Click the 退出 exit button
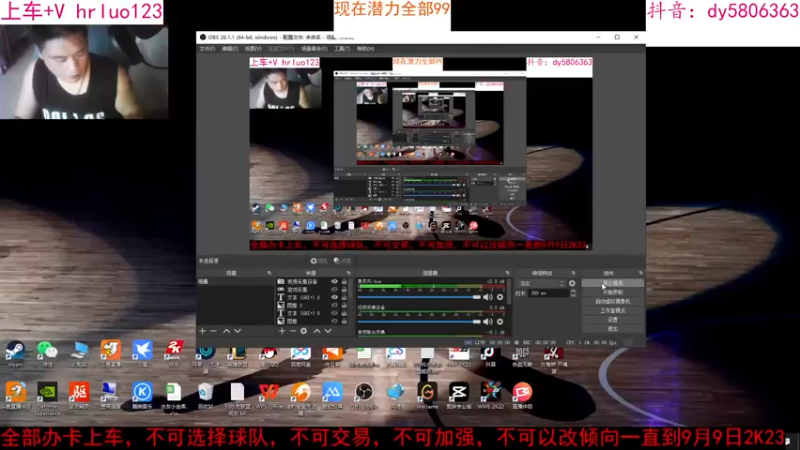The height and width of the screenshot is (450, 800). [x=613, y=329]
